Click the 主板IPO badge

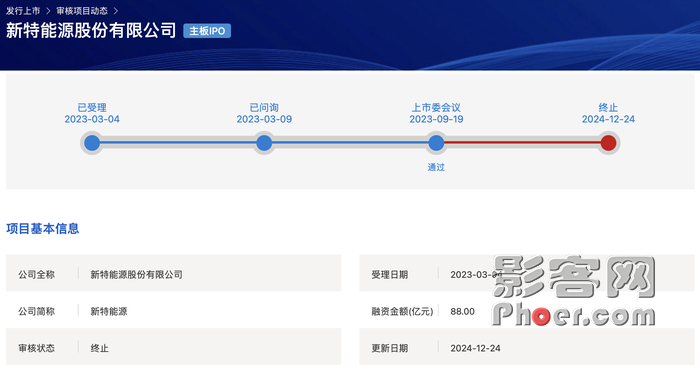click(207, 31)
